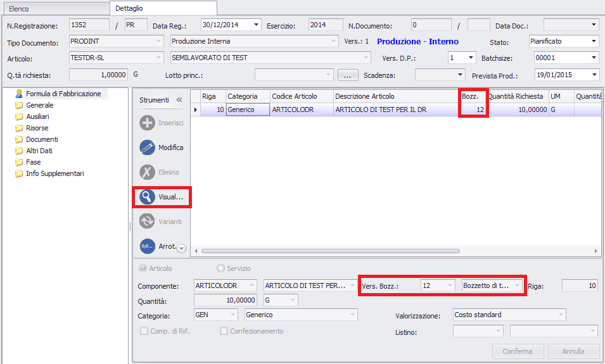Click the Lotto princ. ellipsis browse button
This screenshot has height=364, width=605.
click(x=348, y=75)
